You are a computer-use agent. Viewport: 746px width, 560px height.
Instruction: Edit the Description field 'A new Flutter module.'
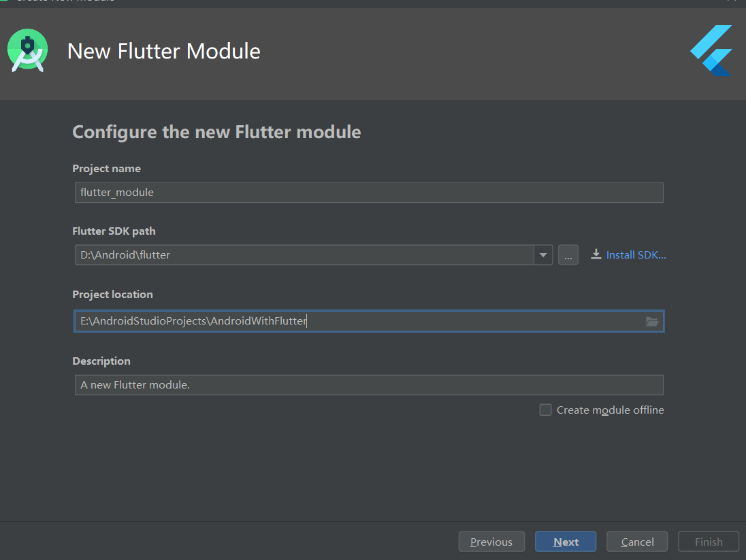[369, 385]
